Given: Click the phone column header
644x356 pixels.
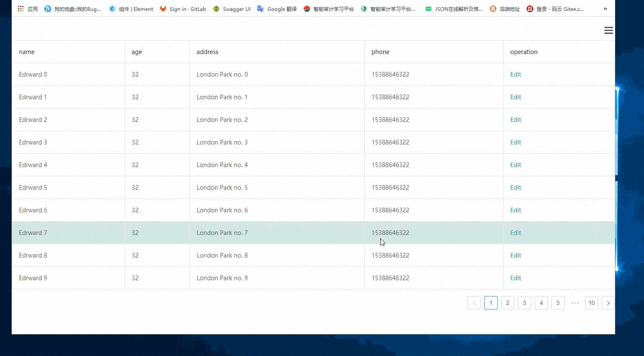Looking at the screenshot, I should tap(434, 52).
